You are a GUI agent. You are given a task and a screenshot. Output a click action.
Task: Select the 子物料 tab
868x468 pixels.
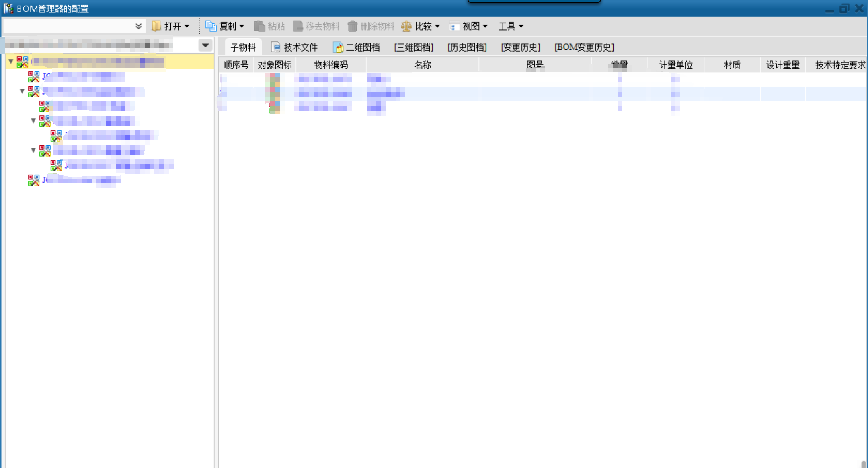click(243, 47)
